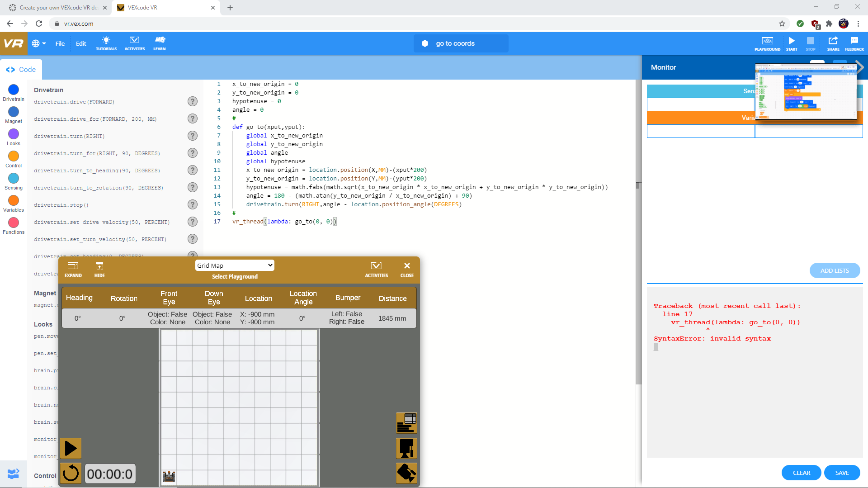Clear the console with the CLEAR button
The width and height of the screenshot is (868, 488).
[801, 472]
